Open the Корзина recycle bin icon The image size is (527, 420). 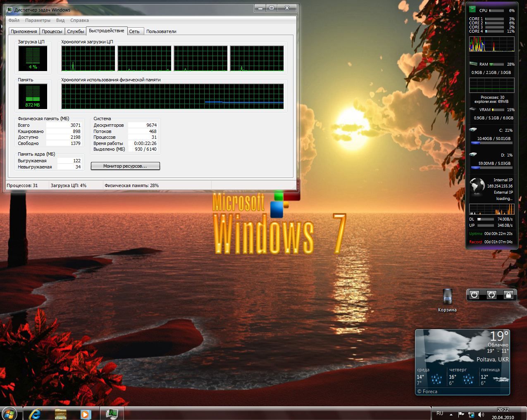pyautogui.click(x=447, y=301)
